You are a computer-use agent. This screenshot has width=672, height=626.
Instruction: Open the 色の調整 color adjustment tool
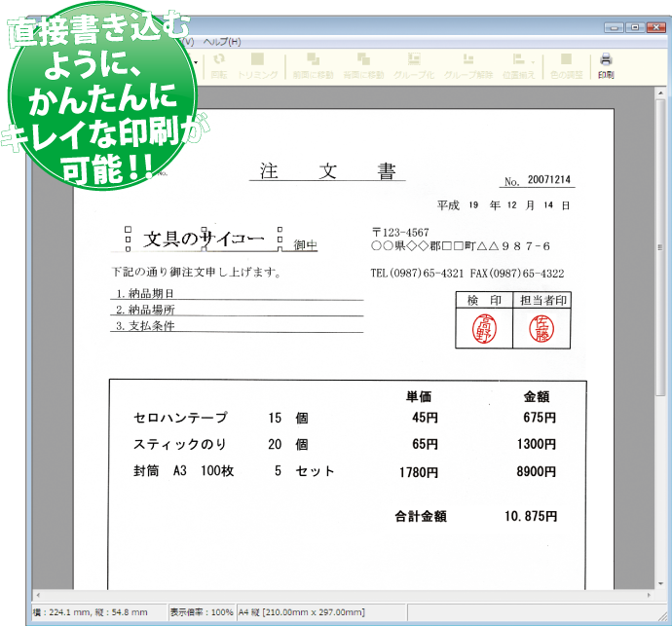click(x=566, y=64)
